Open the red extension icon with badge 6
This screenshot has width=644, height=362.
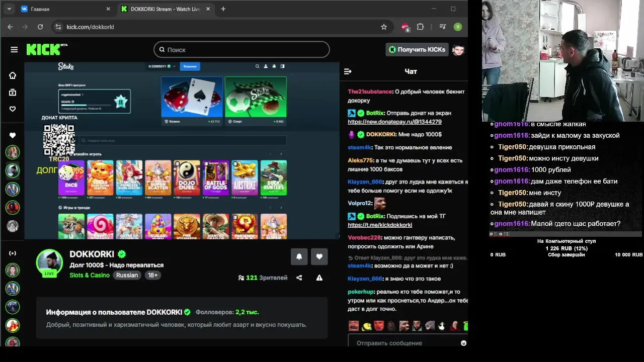(x=405, y=27)
